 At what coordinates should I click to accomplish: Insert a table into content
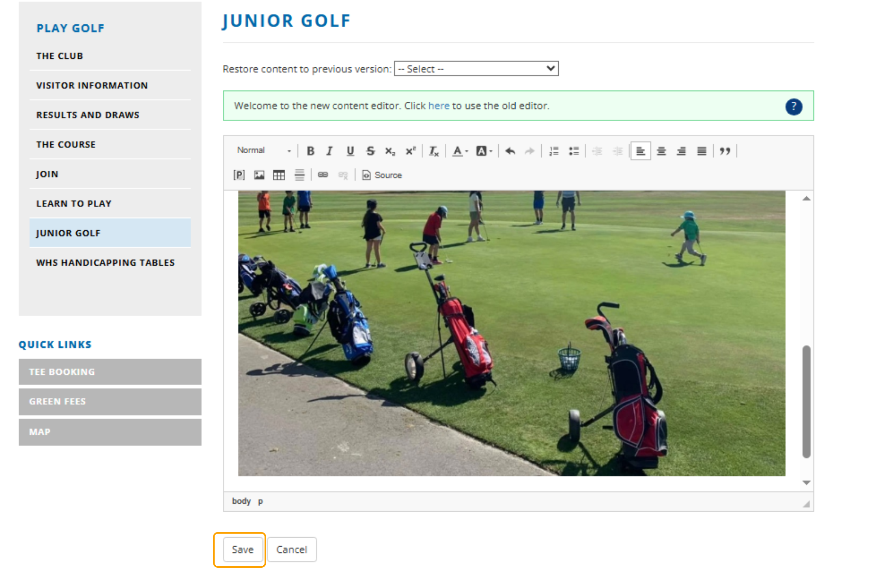[x=279, y=175]
